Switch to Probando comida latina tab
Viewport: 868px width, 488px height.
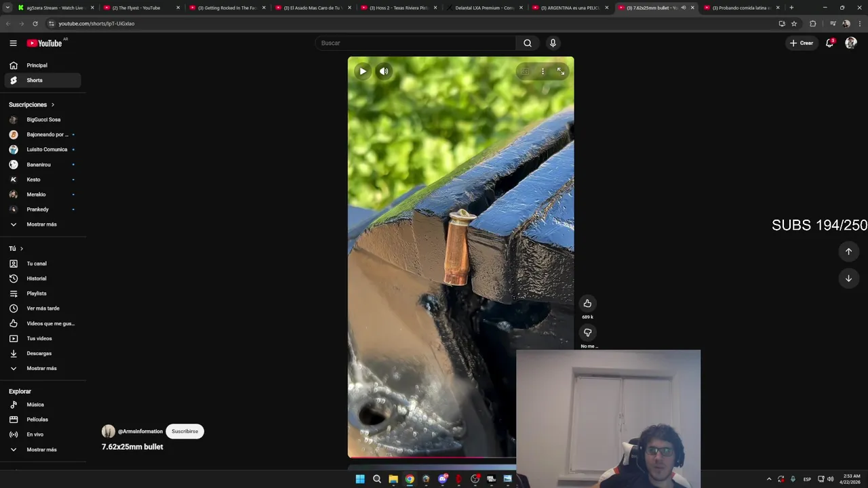click(742, 7)
